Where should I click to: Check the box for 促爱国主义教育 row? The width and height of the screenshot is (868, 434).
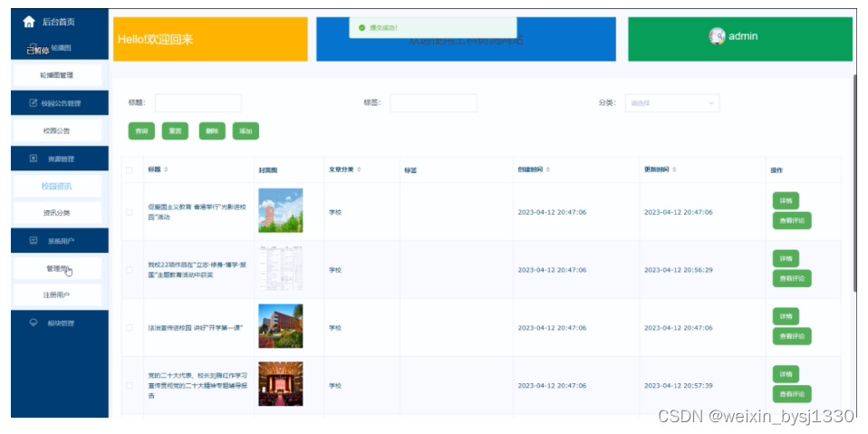coord(130,212)
